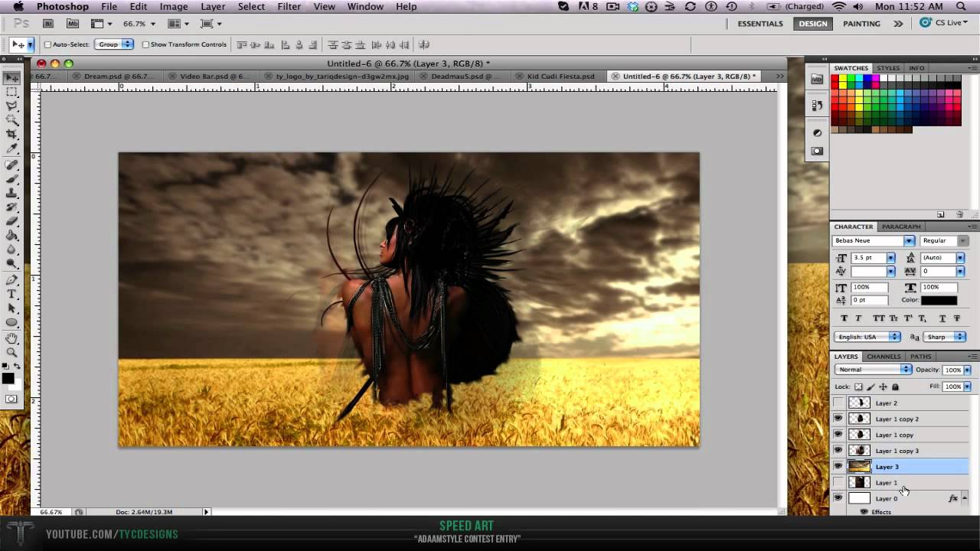This screenshot has width=980, height=551.
Task: Hide Layer 1 copy 2
Action: [x=838, y=419]
